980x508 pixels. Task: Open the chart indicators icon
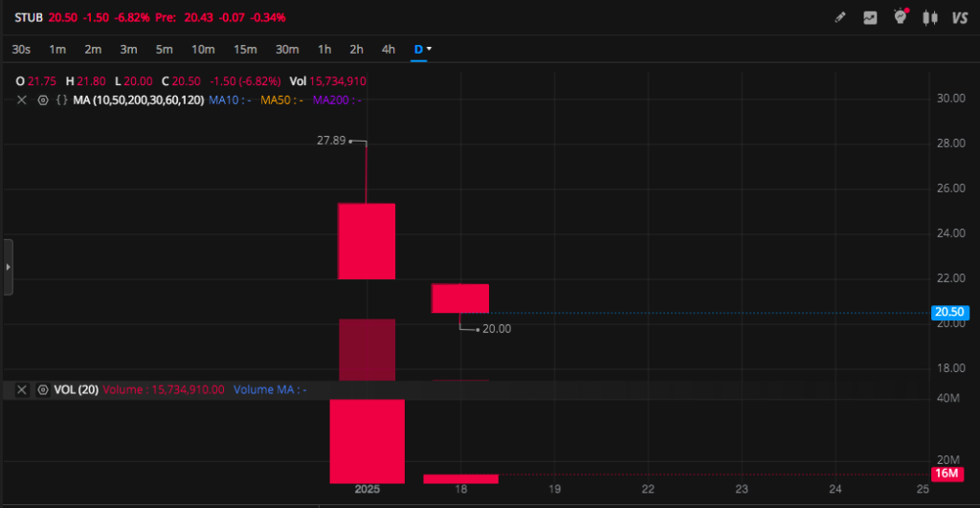[x=870, y=17]
